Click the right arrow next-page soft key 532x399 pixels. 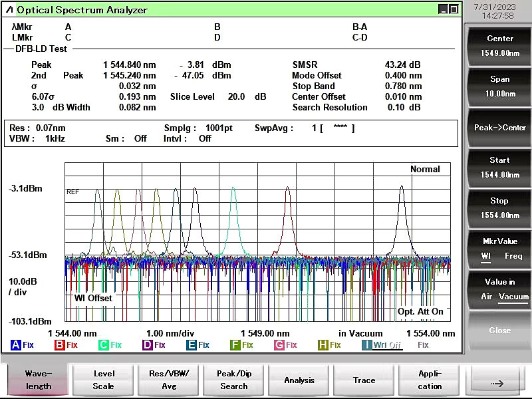(497, 380)
